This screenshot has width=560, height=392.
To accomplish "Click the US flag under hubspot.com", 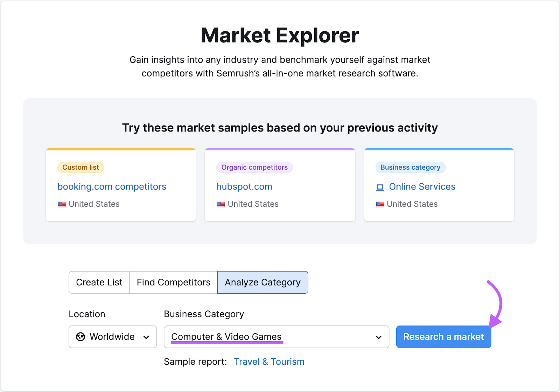I will (220, 204).
